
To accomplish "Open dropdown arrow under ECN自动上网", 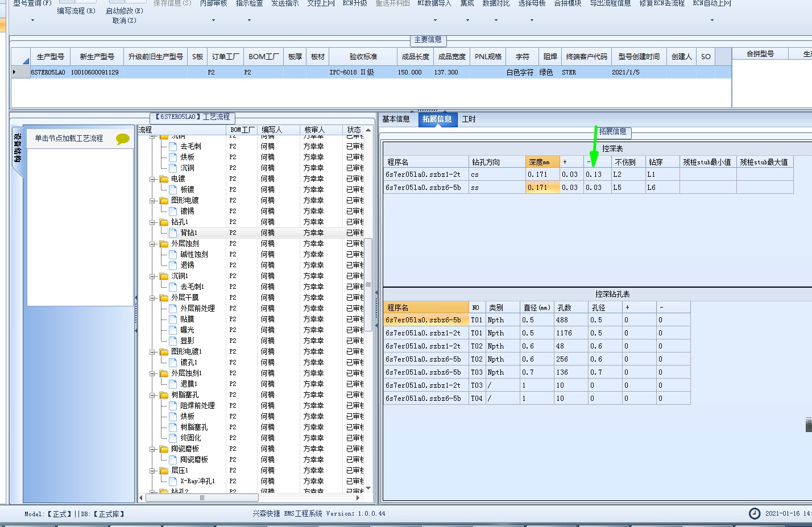I will click(712, 20).
